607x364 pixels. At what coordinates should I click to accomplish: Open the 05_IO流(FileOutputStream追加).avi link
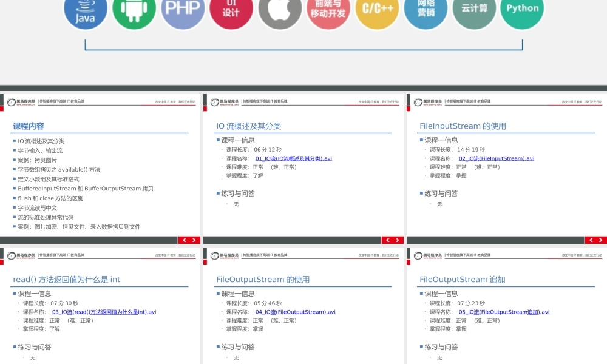pos(504,312)
